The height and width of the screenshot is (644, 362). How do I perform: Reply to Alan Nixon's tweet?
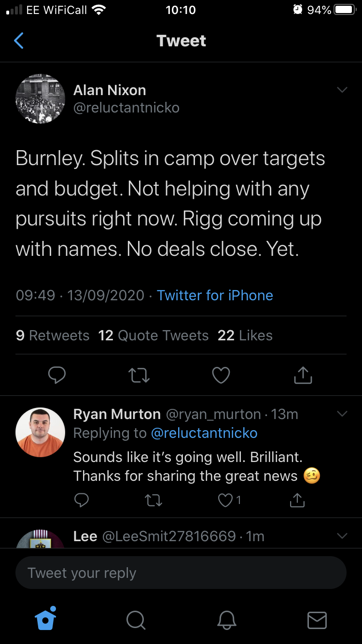pos(57,375)
